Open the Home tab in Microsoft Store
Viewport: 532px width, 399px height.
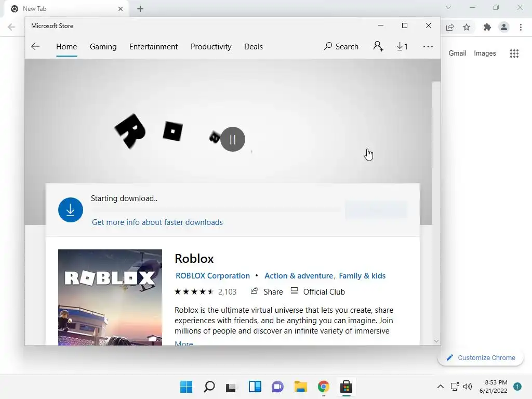(66, 46)
